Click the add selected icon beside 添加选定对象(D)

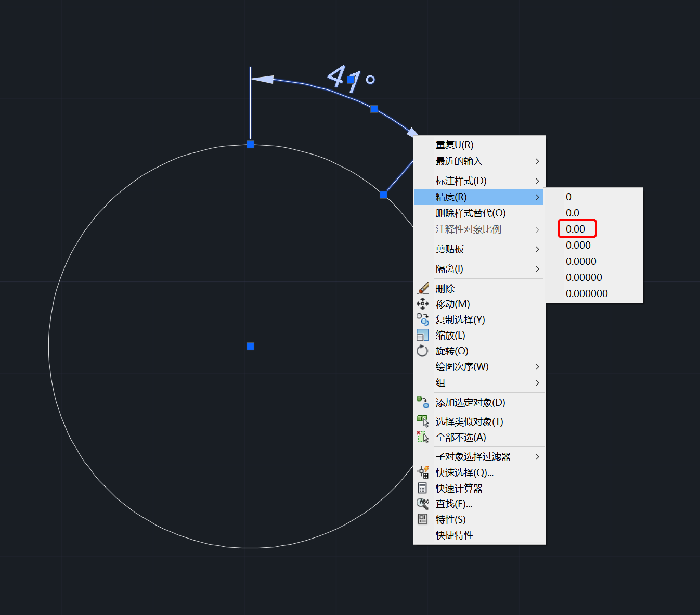click(423, 402)
